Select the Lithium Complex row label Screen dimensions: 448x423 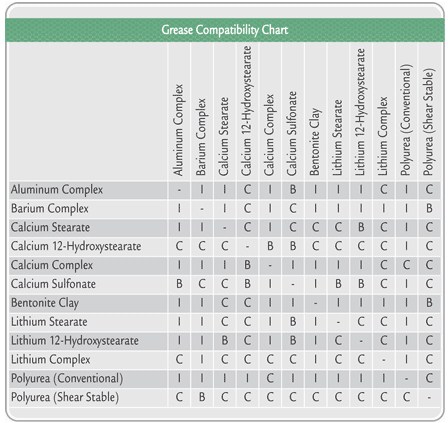pos(51,360)
